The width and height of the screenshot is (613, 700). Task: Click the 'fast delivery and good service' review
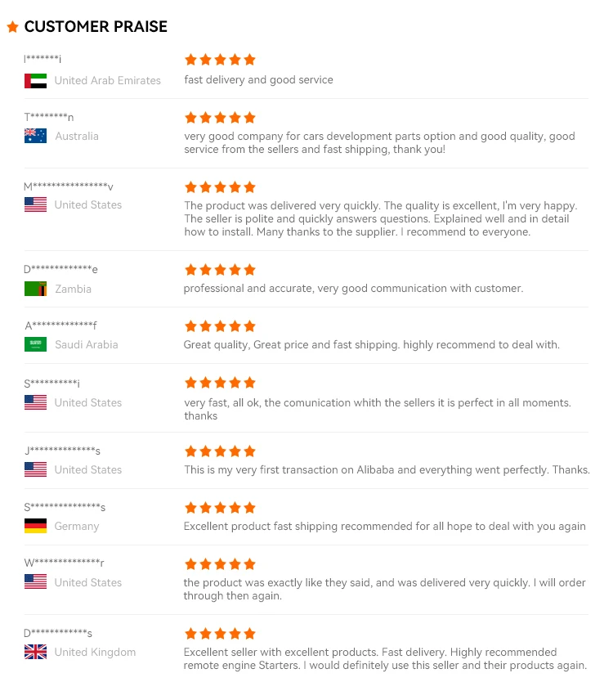258,80
